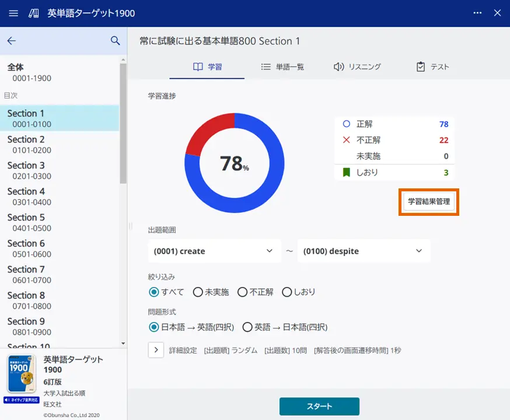Click the back arrow above the sidebar
This screenshot has width=510, height=420.
[x=13, y=41]
